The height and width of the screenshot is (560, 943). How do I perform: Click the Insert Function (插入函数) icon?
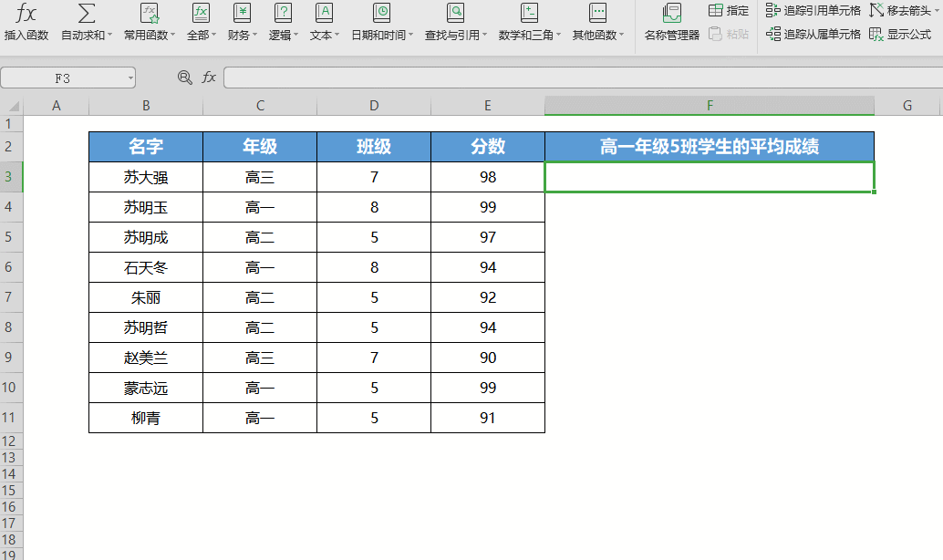pos(26,14)
